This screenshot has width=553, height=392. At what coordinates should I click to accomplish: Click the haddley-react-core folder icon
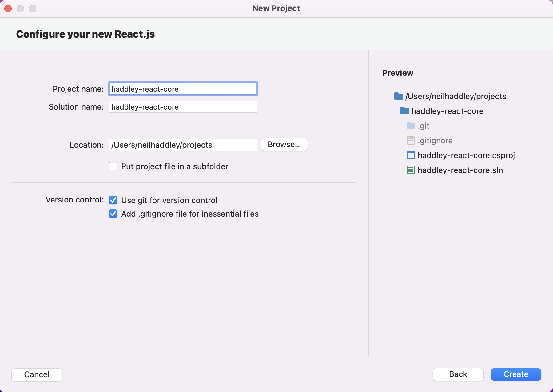tap(404, 111)
